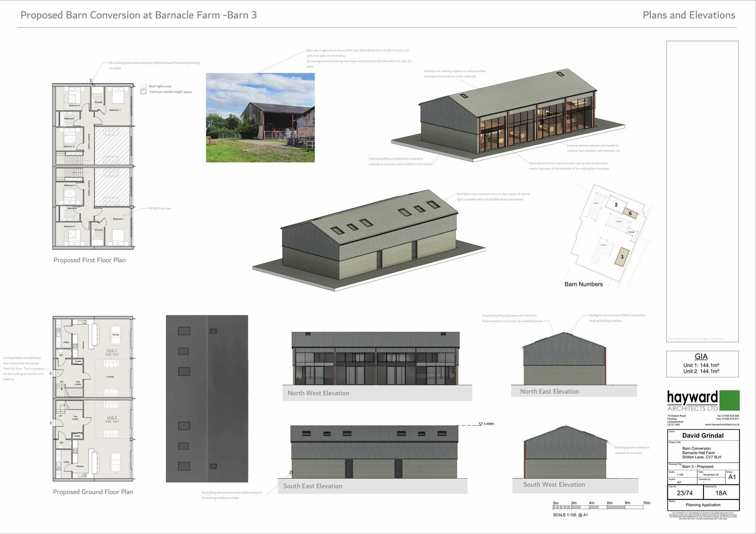Click the 'Planning Application' status
The height and width of the screenshot is (534, 756).
[703, 505]
